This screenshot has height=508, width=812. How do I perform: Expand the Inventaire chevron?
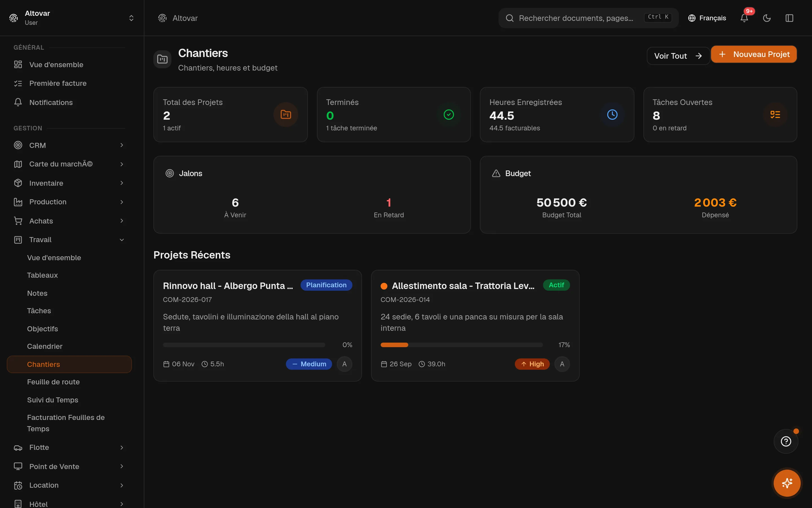pos(122,183)
